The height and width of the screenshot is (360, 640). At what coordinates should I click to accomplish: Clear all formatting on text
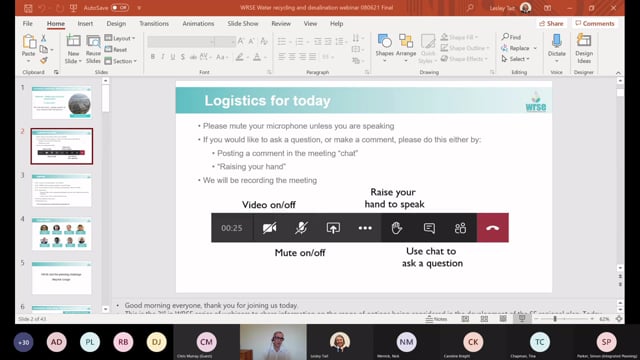pos(264,41)
